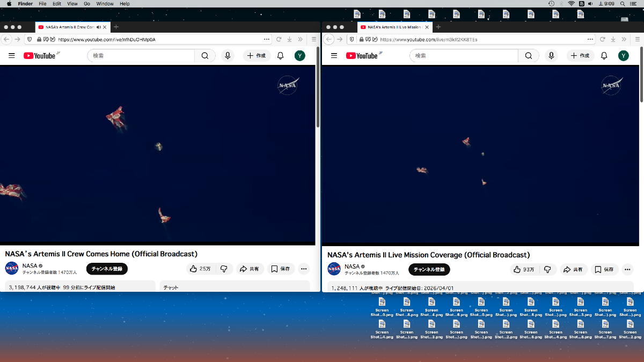
Task: Open more actions below Crew Comes Home video
Action: point(304,269)
